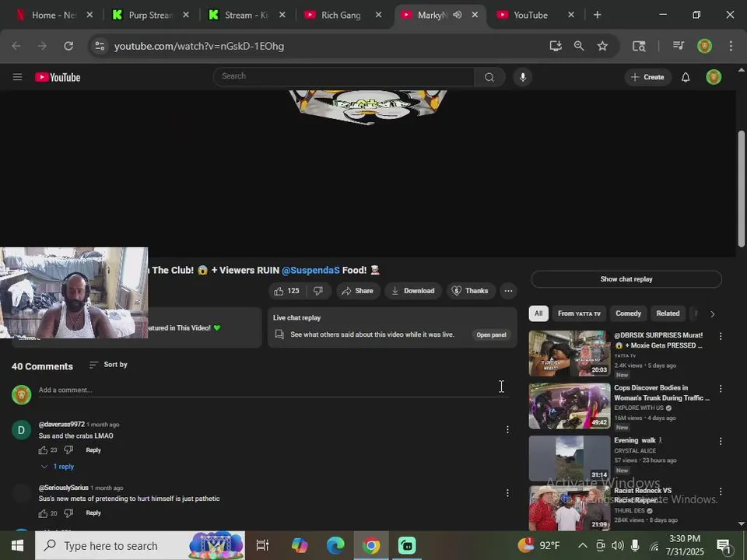This screenshot has height=560, width=747.
Task: Like the video (125 likes)
Action: point(287,291)
